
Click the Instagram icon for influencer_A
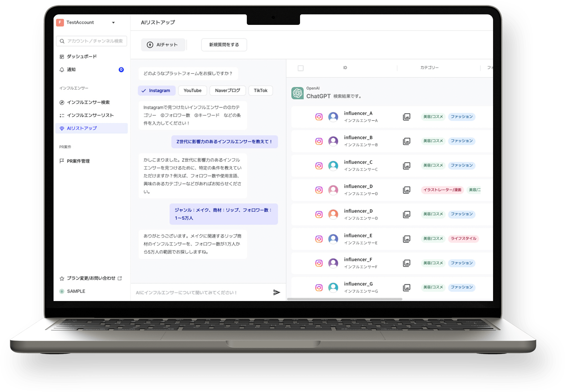click(319, 117)
